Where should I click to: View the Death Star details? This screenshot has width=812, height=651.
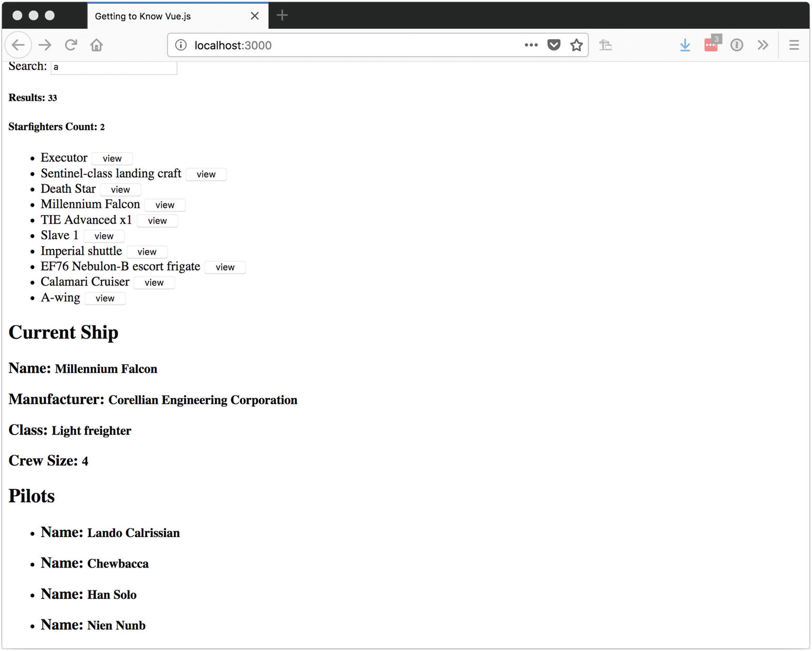point(121,190)
